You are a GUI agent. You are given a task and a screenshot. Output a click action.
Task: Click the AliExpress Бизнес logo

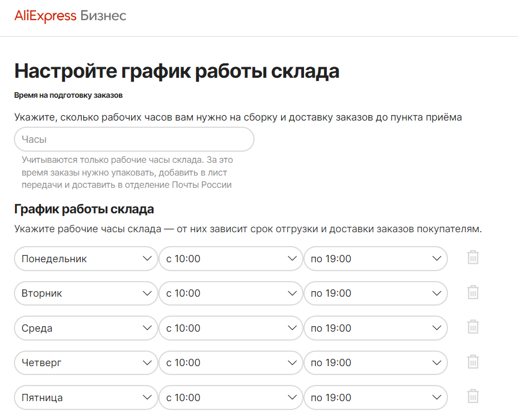[x=71, y=16]
